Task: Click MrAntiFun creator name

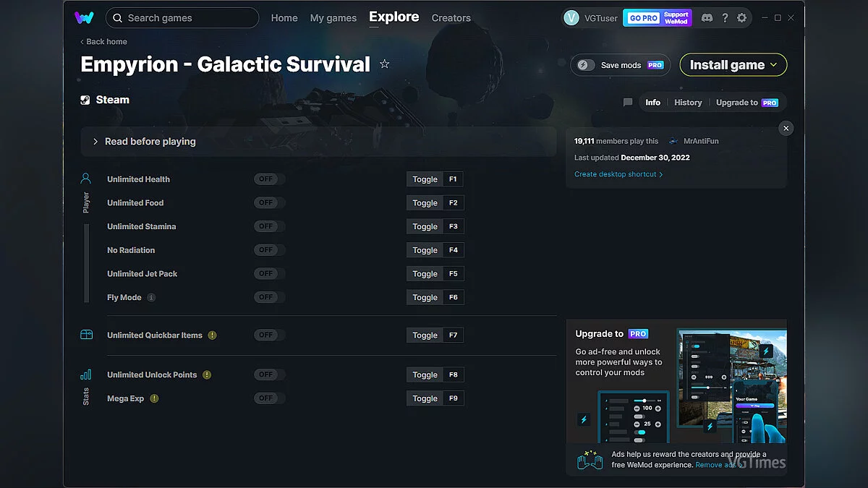Action: [701, 141]
